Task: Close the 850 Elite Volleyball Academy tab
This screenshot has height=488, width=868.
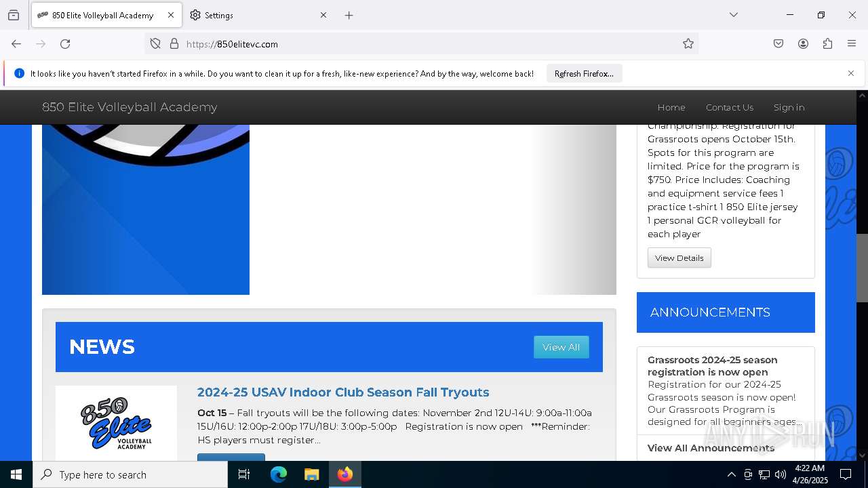Action: pos(171,15)
